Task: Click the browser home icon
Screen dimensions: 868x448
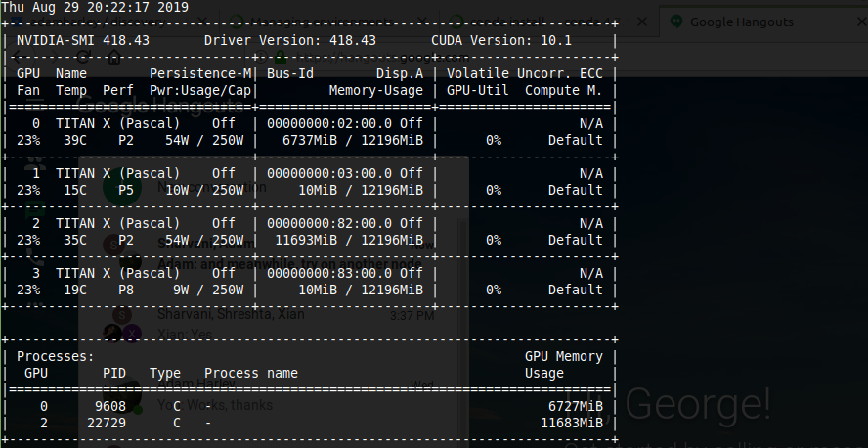Action: (x=114, y=57)
